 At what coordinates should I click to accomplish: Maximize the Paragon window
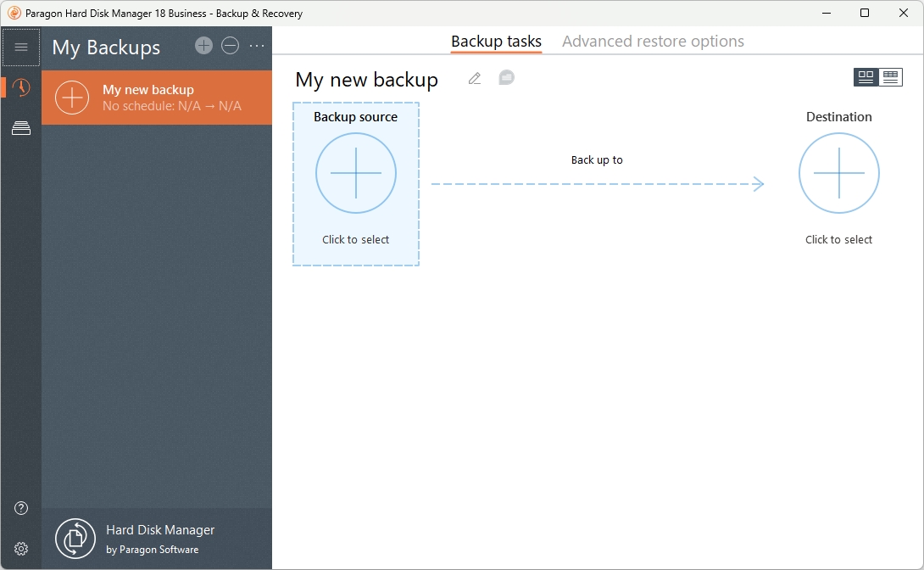click(x=865, y=13)
